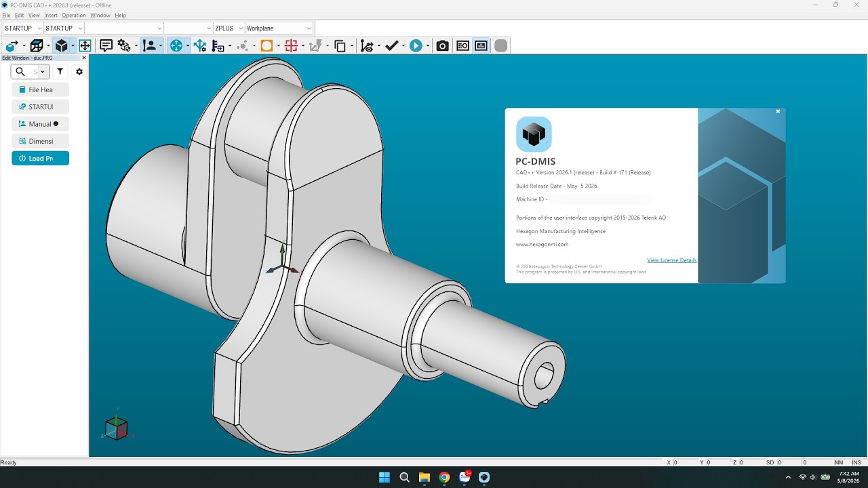The height and width of the screenshot is (488, 868).
Task: Select Dimension block in Edit Window
Action: coord(40,141)
